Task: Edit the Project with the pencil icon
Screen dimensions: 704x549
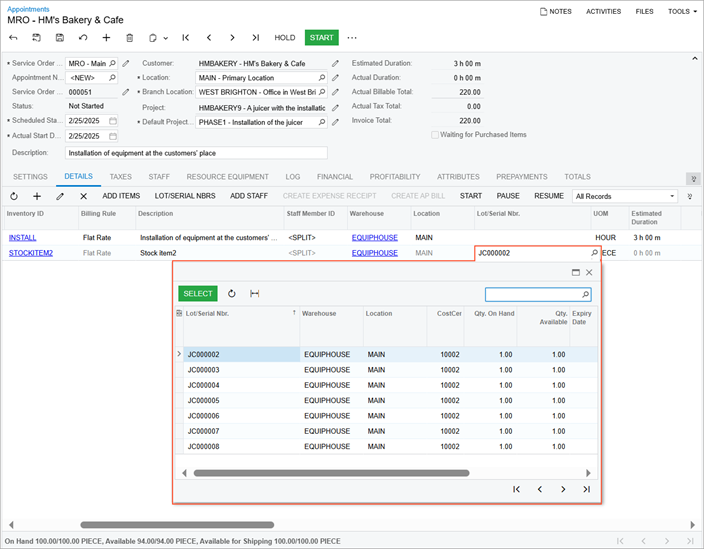Action: 335,108
